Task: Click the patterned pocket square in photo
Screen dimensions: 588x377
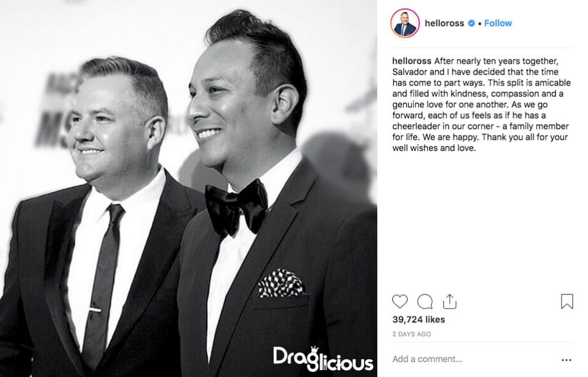Action: [x=280, y=283]
